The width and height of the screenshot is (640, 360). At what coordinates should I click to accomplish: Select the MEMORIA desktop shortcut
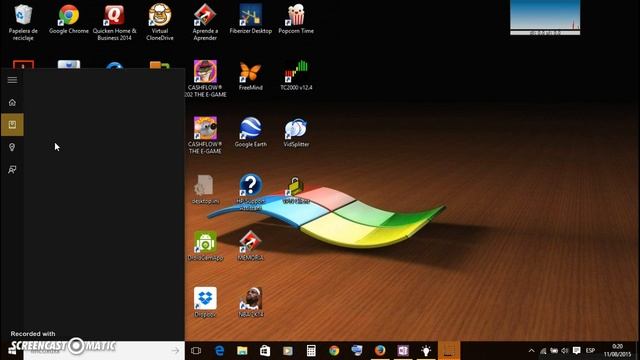251,246
